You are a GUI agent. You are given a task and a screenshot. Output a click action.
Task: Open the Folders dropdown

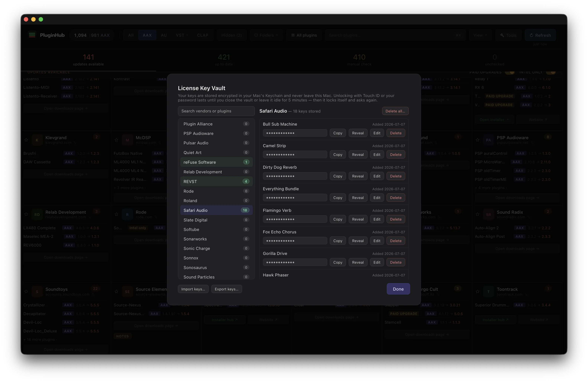(266, 35)
